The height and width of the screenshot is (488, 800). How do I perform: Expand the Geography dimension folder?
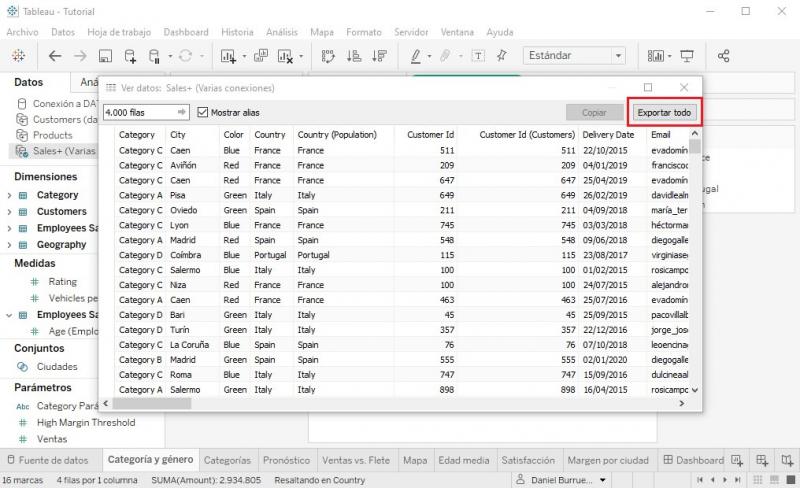10,244
